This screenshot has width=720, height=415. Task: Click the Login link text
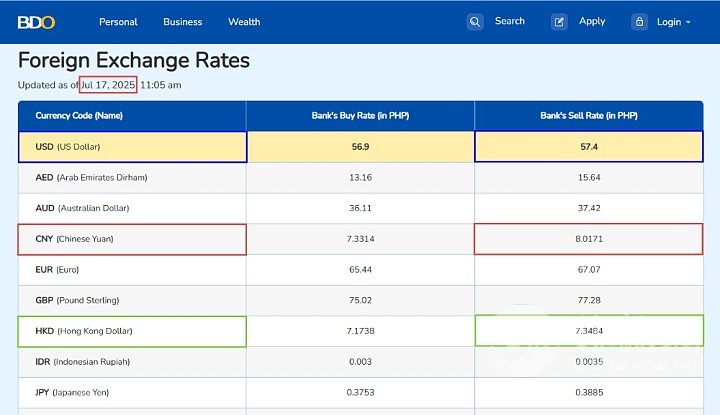[669, 22]
